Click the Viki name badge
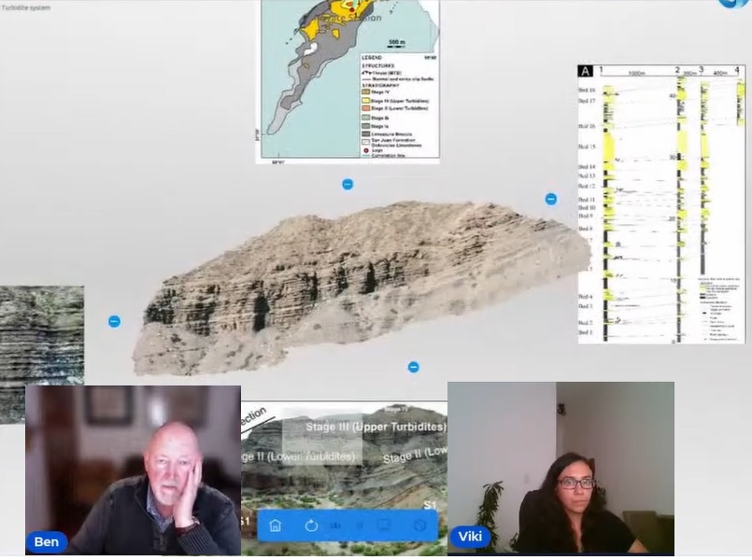 (x=470, y=536)
